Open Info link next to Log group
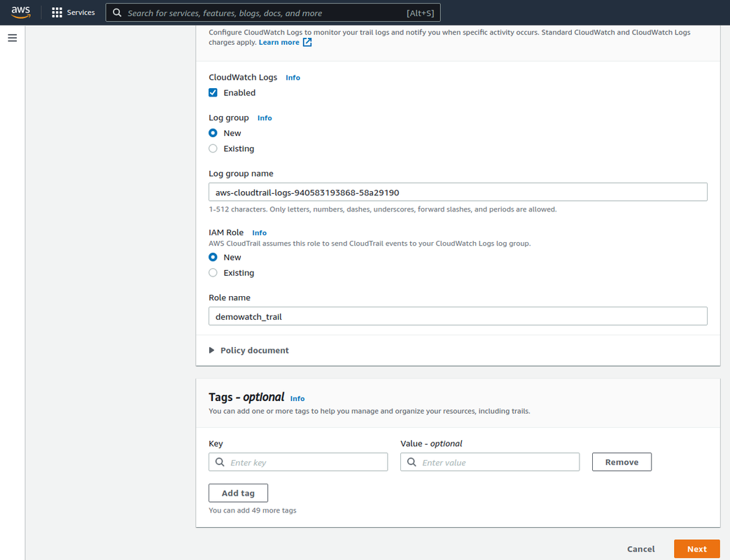 tap(265, 118)
